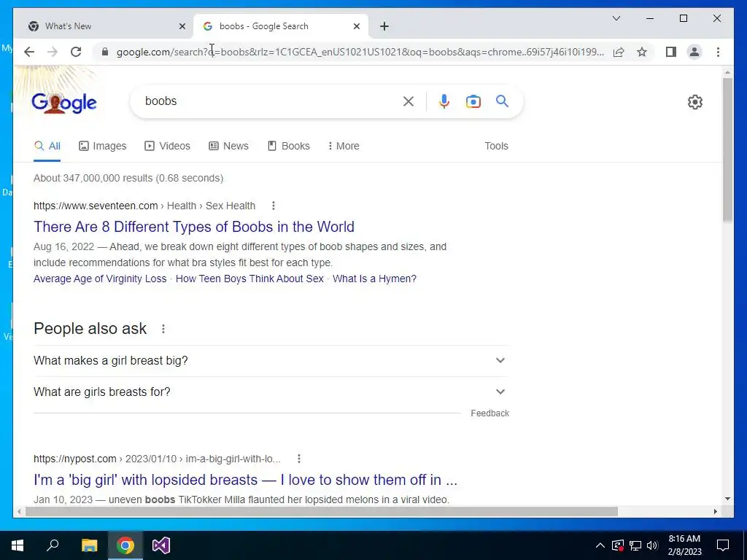Go back to the previous page
The height and width of the screenshot is (560, 747).
pos(29,52)
